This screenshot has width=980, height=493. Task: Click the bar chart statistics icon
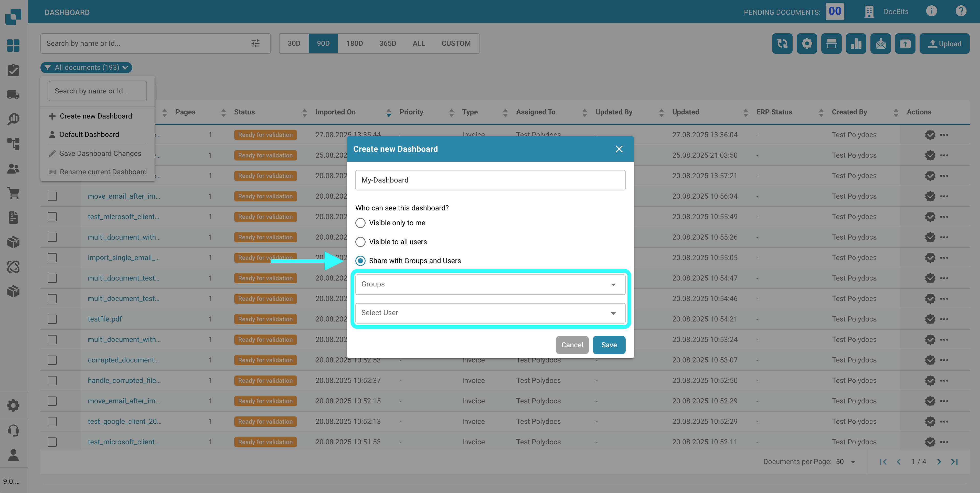856,44
